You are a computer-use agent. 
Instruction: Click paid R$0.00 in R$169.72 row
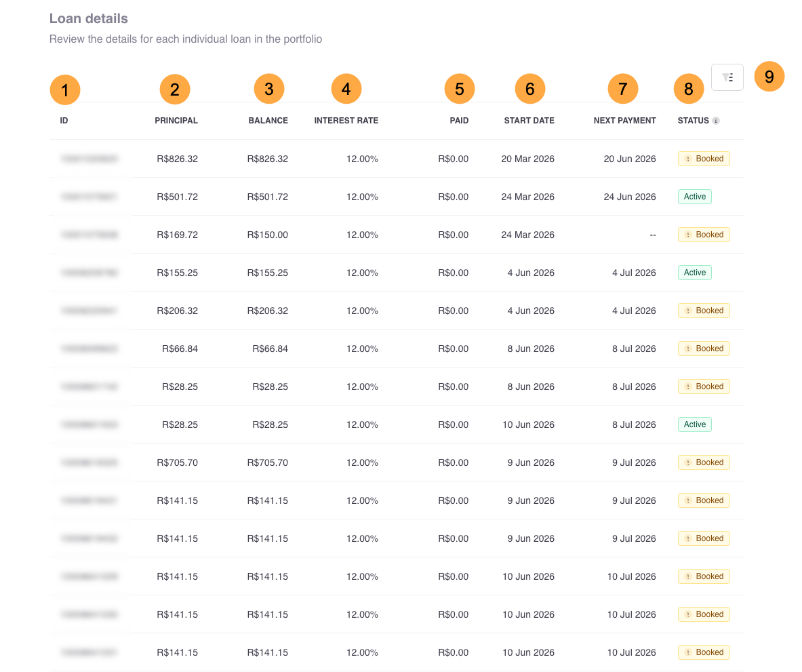[453, 235]
